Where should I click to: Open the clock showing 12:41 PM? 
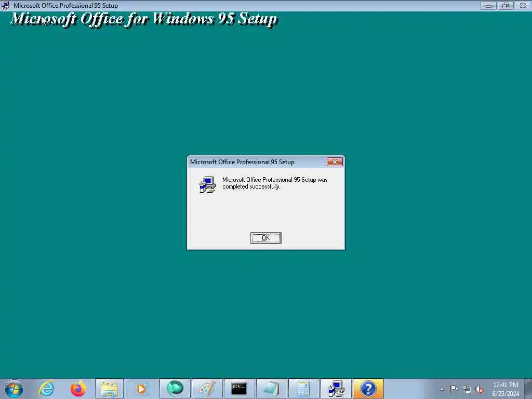point(506,389)
